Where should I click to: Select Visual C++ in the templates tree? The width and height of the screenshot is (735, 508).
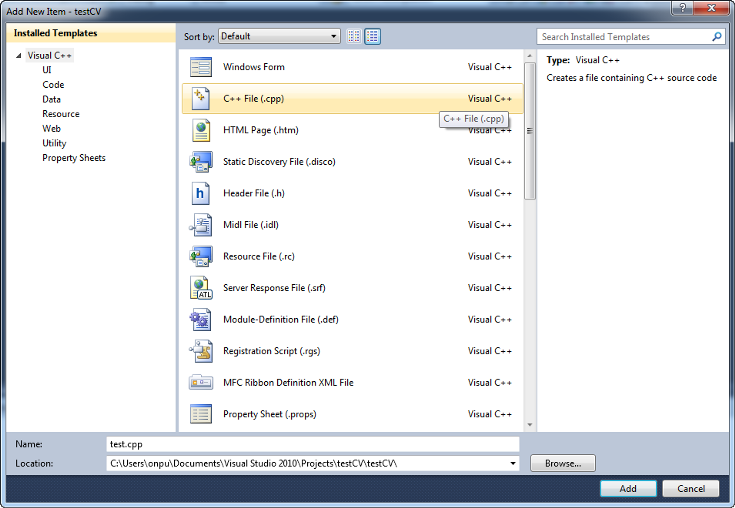coord(49,55)
